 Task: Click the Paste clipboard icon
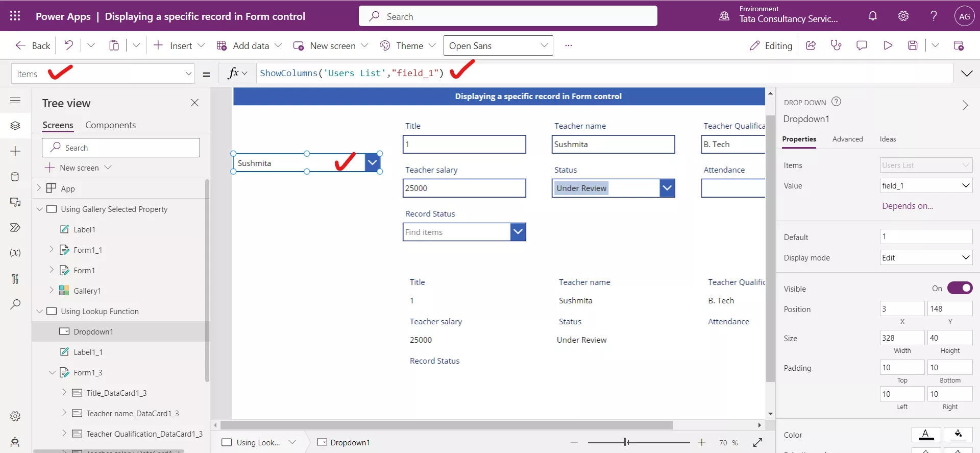coord(114,45)
